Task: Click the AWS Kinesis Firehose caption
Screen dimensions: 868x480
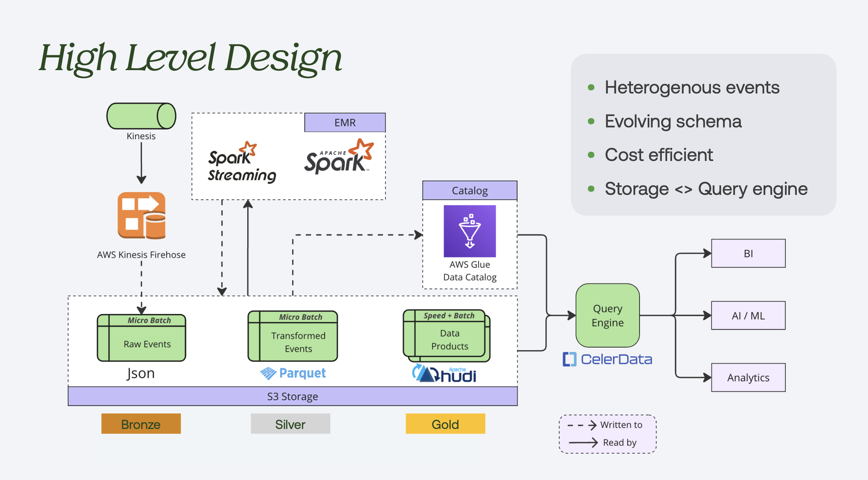Action: 141,255
